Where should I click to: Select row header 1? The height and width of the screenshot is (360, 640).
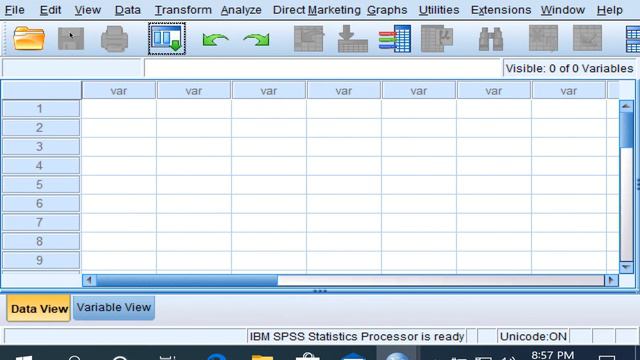point(41,109)
